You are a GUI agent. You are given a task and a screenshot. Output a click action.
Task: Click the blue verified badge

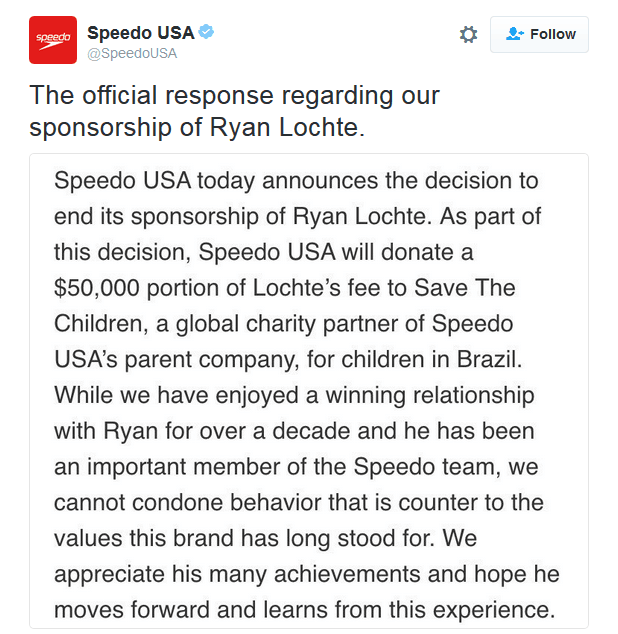pyautogui.click(x=207, y=33)
